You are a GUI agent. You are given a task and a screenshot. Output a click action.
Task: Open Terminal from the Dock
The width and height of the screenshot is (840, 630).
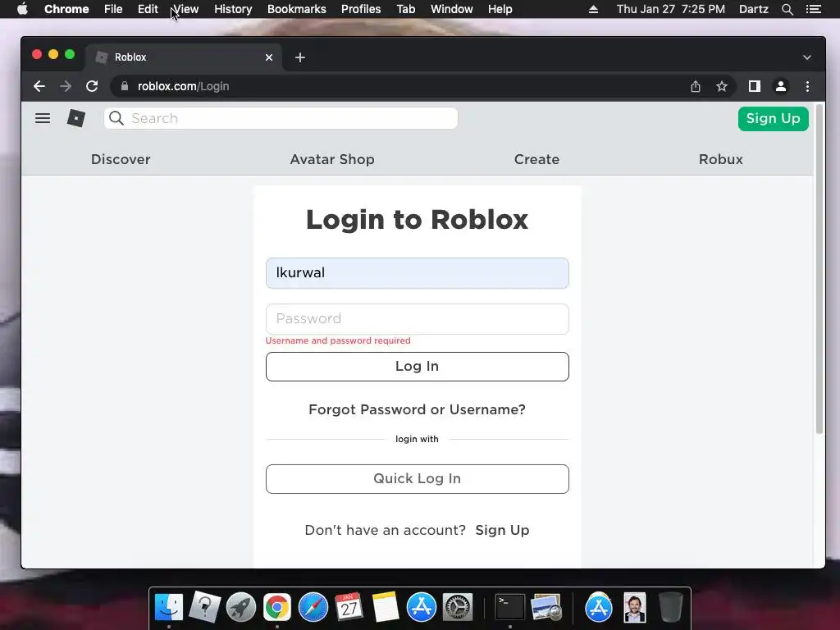pyautogui.click(x=509, y=608)
